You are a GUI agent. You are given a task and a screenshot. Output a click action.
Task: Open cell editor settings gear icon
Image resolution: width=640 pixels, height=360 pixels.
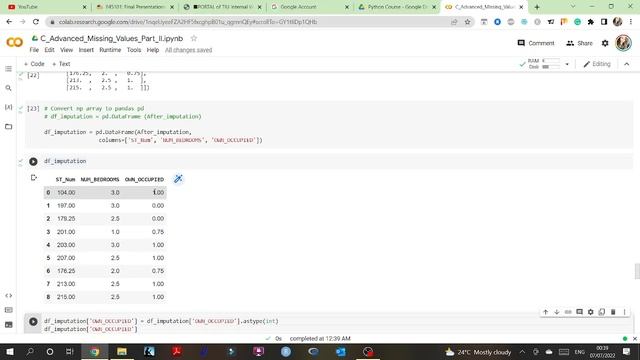[591, 312]
